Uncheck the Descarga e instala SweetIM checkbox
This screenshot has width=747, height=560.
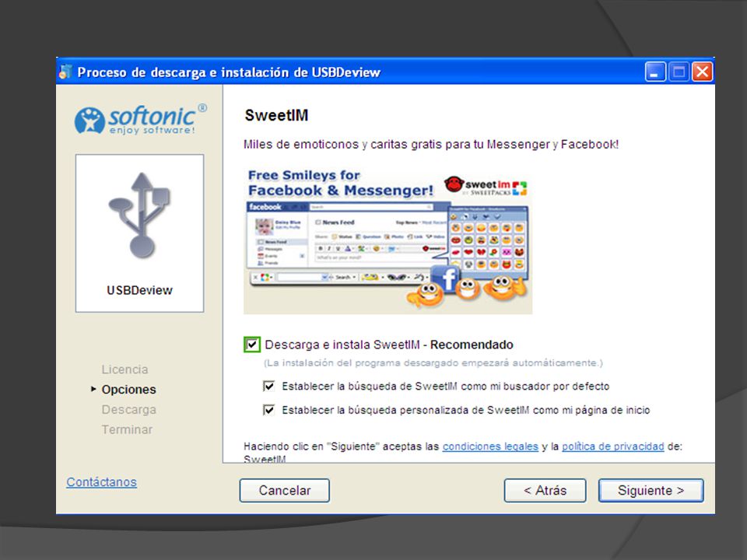tap(252, 345)
